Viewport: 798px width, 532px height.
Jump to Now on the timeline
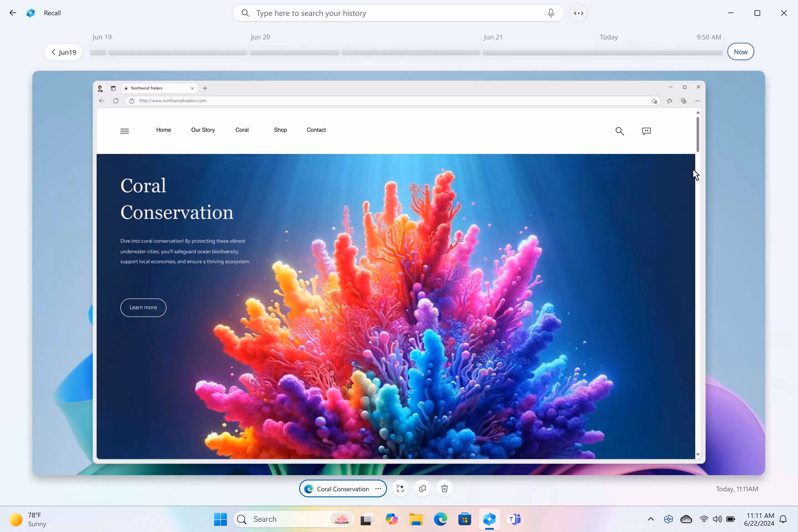pos(740,52)
